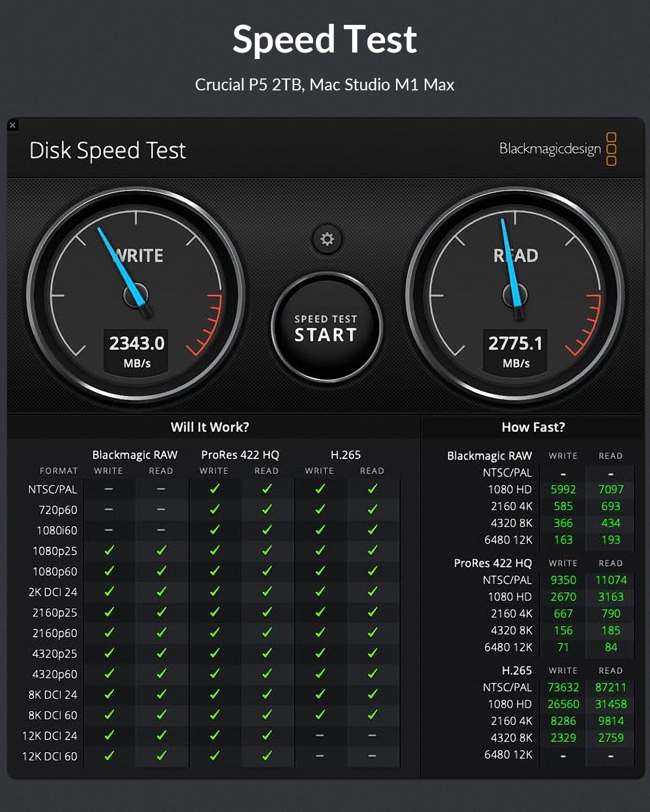650x812 pixels.
Task: Click the Blackmagic RAW column header in Will It Work
Action: [135, 455]
